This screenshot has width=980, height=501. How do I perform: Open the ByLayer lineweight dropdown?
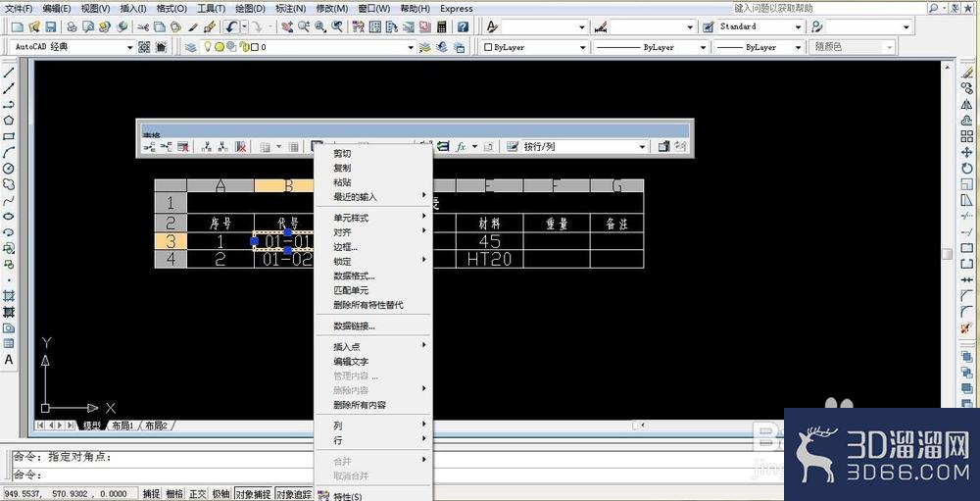click(798, 47)
